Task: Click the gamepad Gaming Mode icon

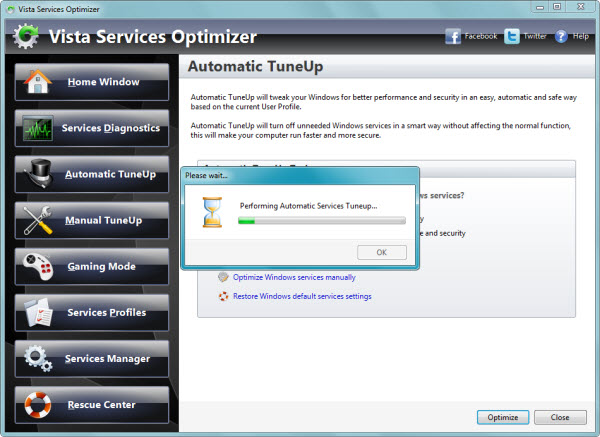Action: pos(37,266)
